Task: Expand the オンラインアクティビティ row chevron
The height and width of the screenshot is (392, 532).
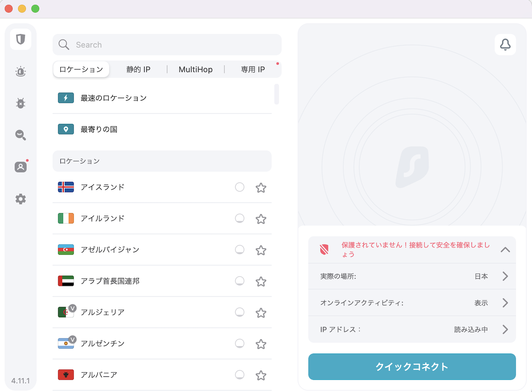Action: click(x=505, y=303)
